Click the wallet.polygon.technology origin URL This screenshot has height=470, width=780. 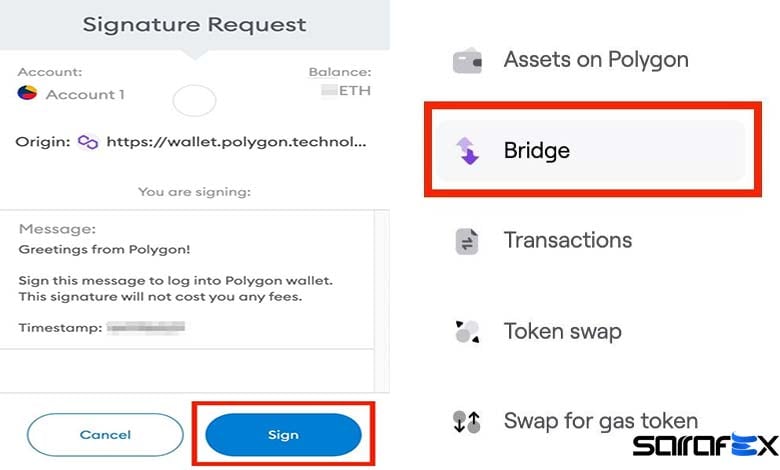point(236,142)
